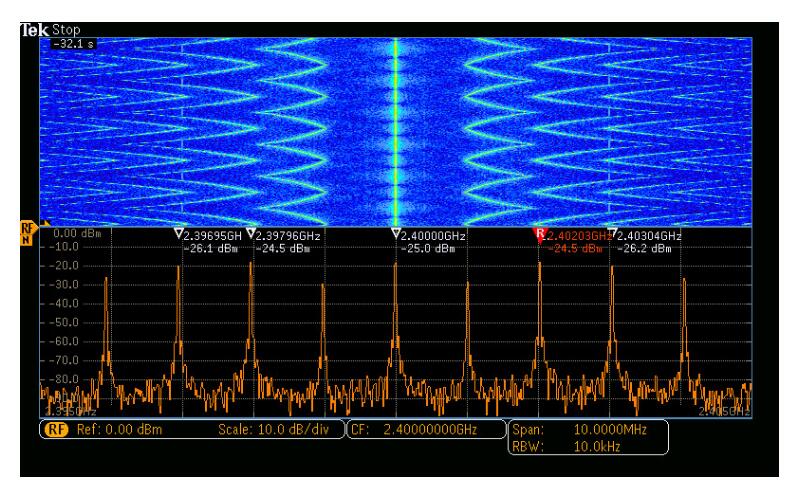The height and width of the screenshot is (486, 789).
Task: Click the 2.40000GHz marker frequency readout
Action: click(x=433, y=236)
